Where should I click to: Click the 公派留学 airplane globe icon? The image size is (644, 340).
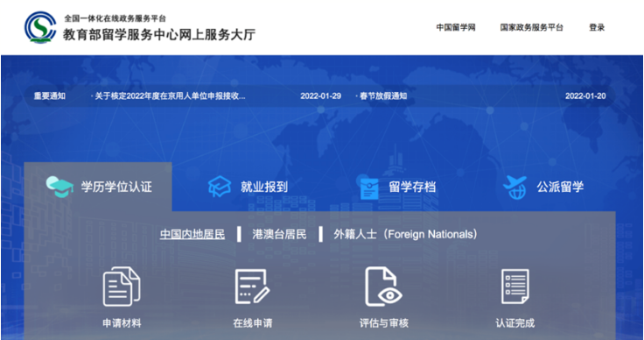click(x=515, y=187)
